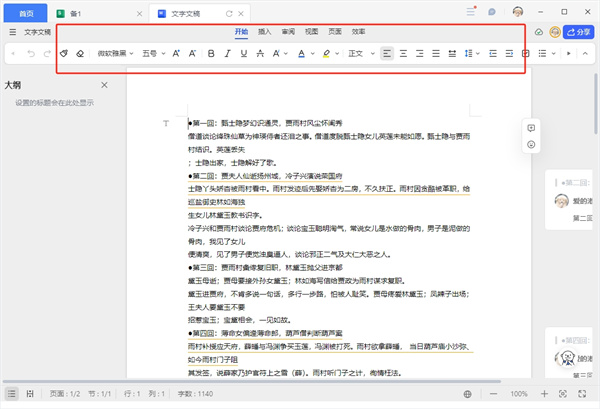Click the bulleted list icon

[542, 54]
